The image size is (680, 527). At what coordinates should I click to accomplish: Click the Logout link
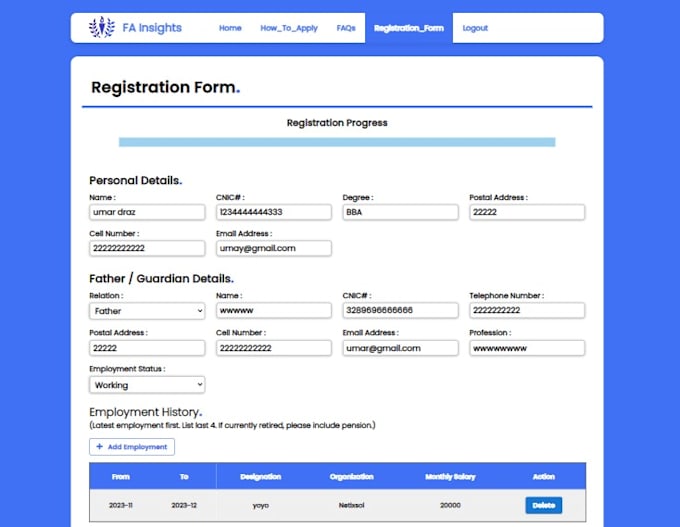[x=475, y=28]
